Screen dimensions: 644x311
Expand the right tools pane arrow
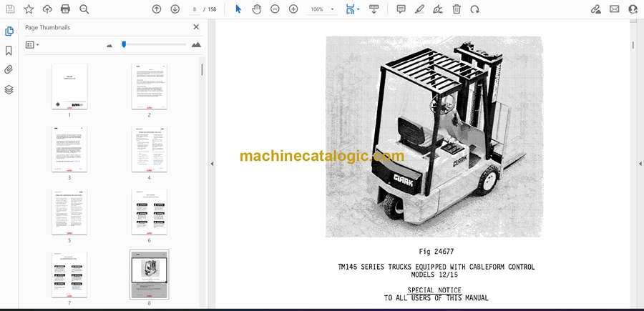coord(640,164)
